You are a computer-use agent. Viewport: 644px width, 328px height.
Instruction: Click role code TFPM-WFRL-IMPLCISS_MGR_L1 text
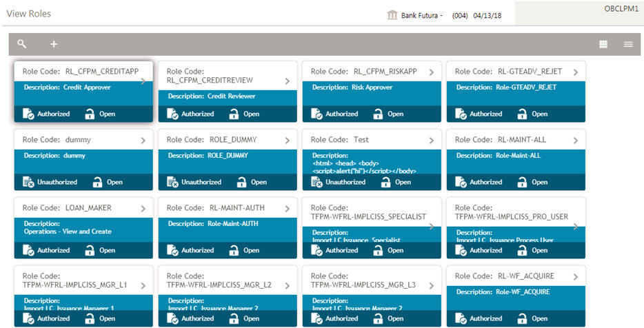click(x=74, y=285)
